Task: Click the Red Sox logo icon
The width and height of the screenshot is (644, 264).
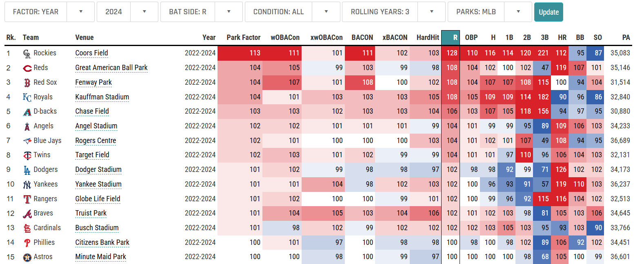Action: click(x=27, y=83)
